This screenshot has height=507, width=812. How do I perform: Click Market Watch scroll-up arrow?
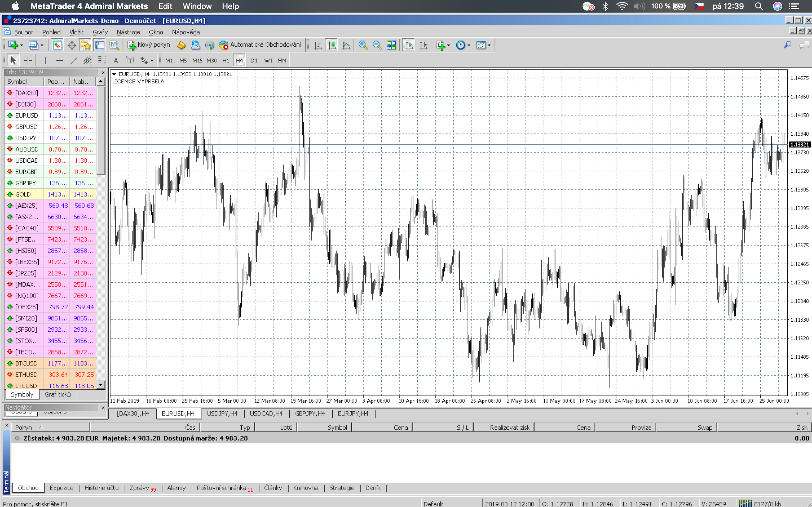tap(101, 81)
